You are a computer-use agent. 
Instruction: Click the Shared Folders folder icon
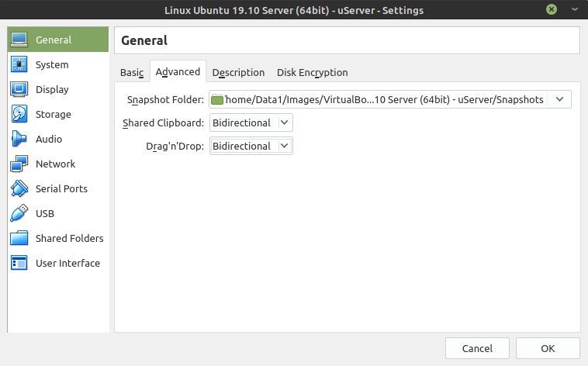coord(19,238)
